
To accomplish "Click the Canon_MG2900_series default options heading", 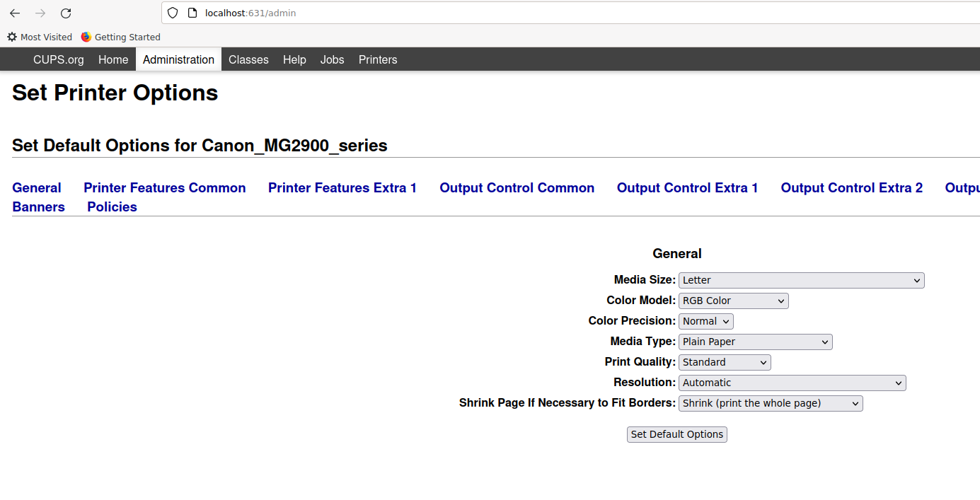I will coord(200,146).
